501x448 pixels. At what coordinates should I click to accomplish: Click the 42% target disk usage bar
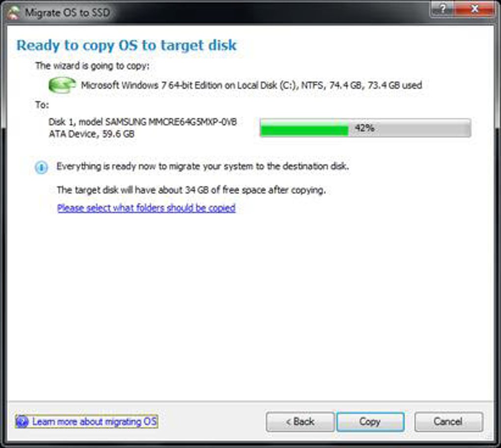pos(365,128)
